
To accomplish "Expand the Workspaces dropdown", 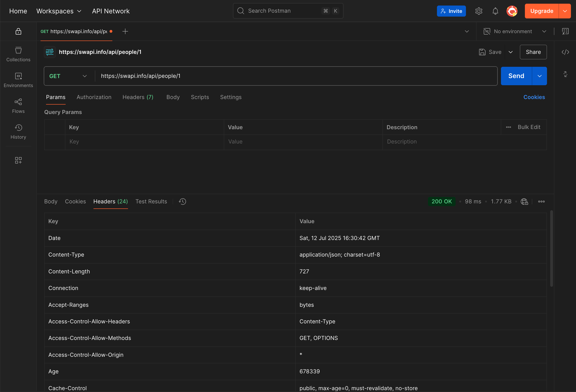I will click(59, 11).
